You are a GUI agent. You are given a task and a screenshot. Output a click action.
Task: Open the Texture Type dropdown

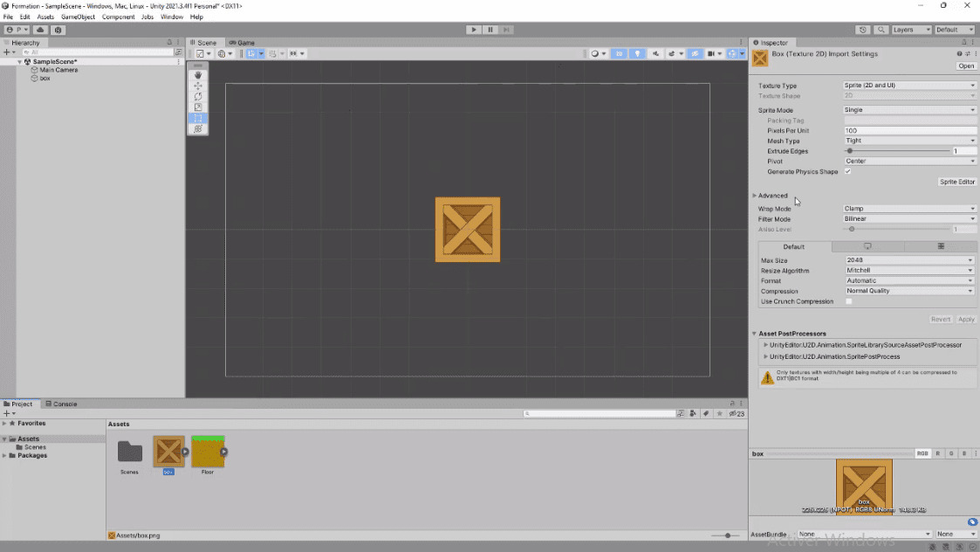click(908, 86)
